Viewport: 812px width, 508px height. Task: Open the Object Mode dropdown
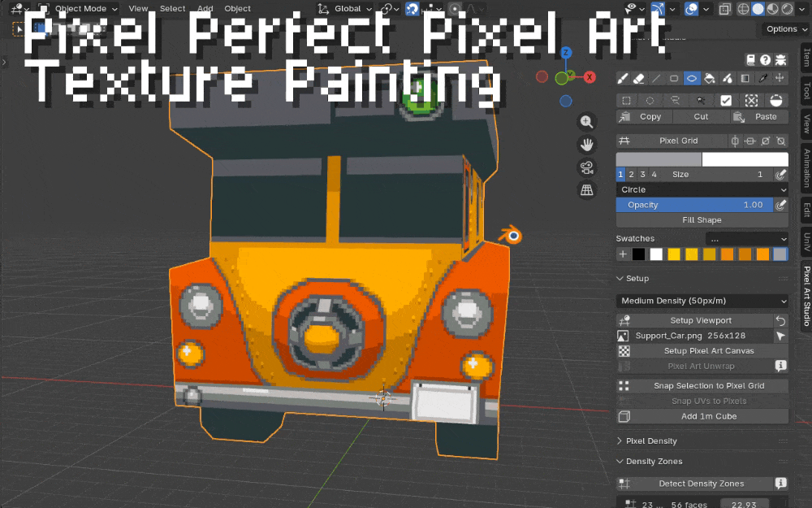pyautogui.click(x=80, y=9)
